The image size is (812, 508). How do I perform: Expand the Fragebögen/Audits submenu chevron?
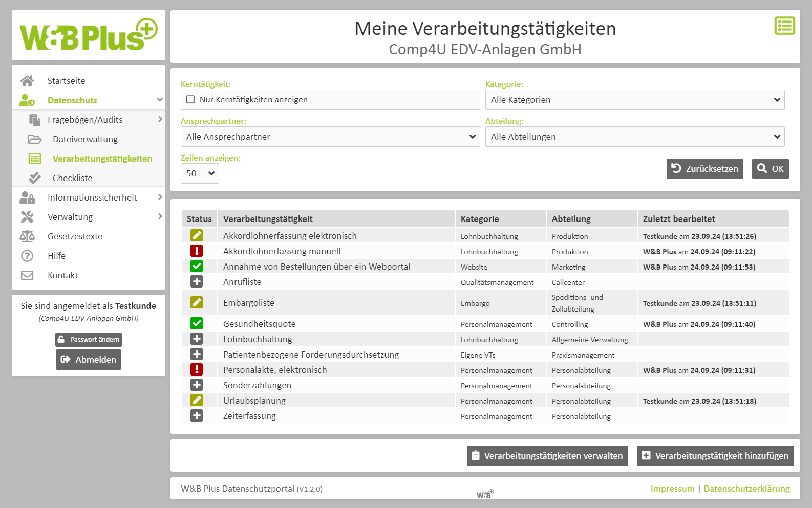click(160, 119)
